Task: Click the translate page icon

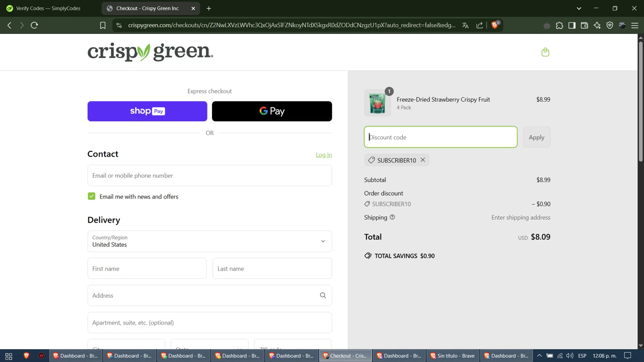Action: point(465,25)
